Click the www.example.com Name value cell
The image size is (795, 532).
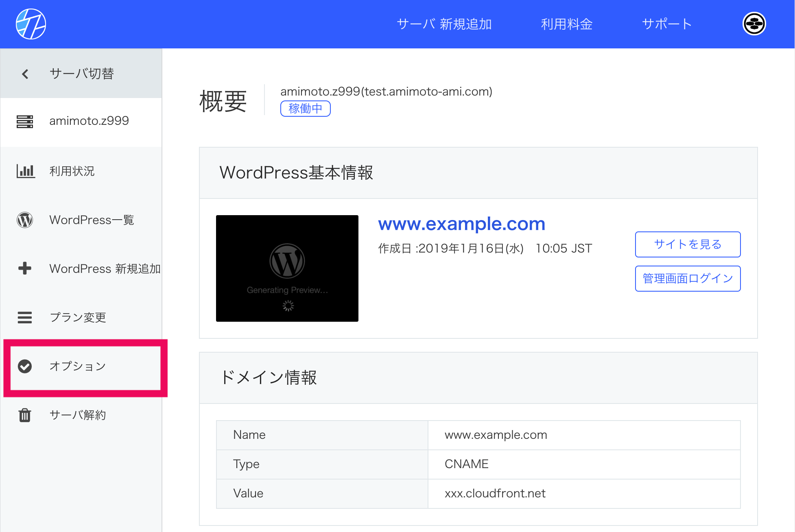click(x=584, y=435)
